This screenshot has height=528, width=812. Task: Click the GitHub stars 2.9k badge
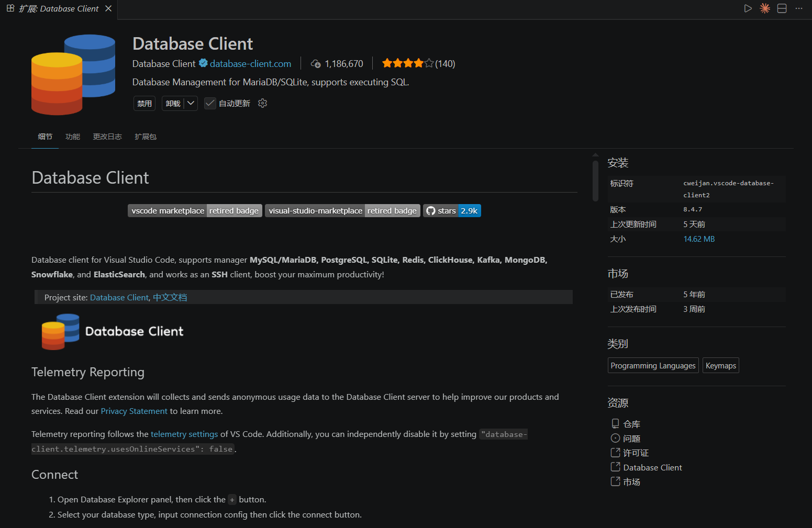point(452,210)
